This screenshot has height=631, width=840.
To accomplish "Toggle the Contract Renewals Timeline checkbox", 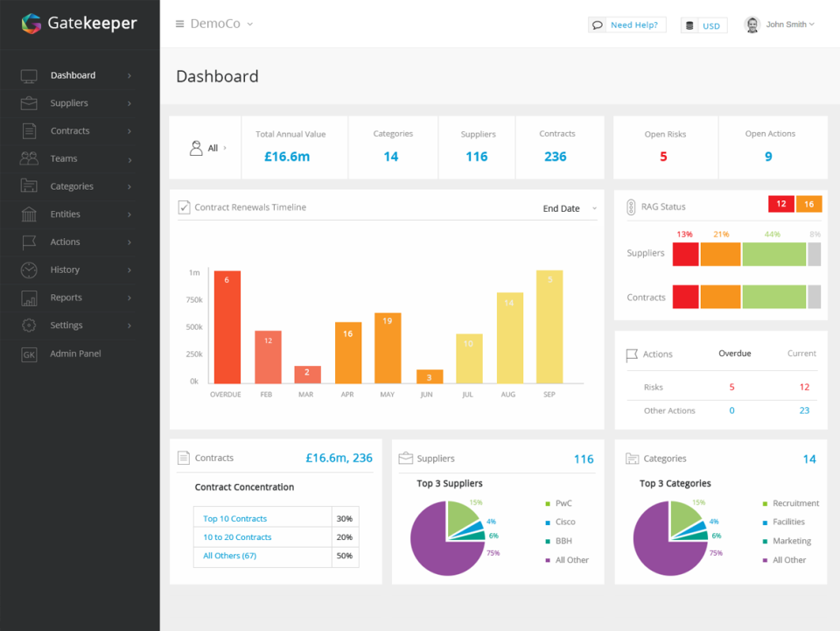I will point(184,207).
